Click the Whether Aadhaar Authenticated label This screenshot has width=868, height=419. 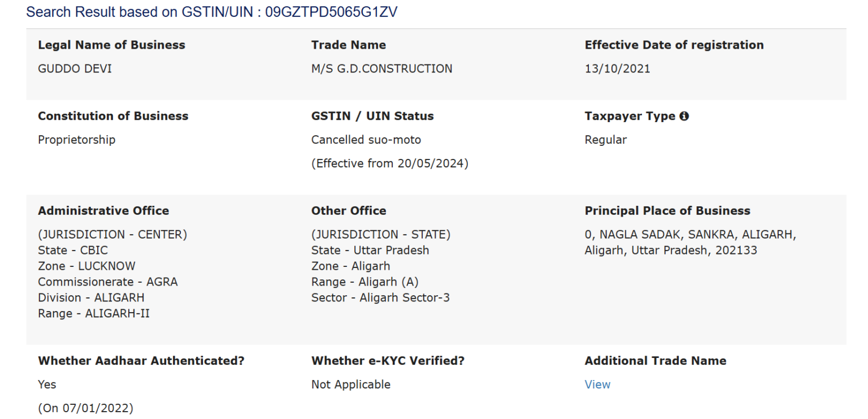point(141,361)
